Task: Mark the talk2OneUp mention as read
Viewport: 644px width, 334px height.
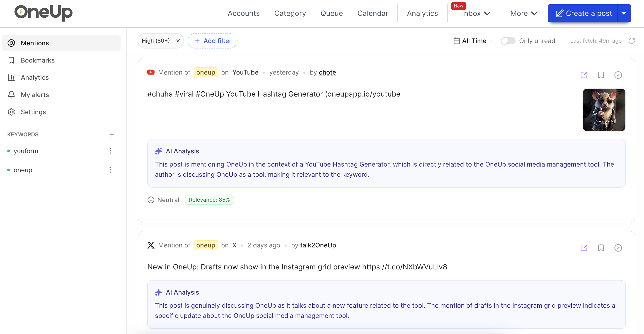Action: [618, 248]
